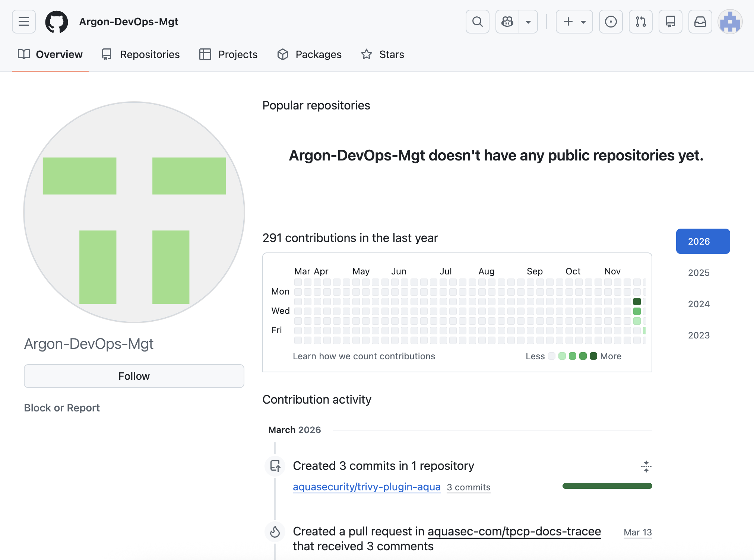The height and width of the screenshot is (560, 754).
Task: Select the 2023 contribution year
Action: (x=703, y=335)
